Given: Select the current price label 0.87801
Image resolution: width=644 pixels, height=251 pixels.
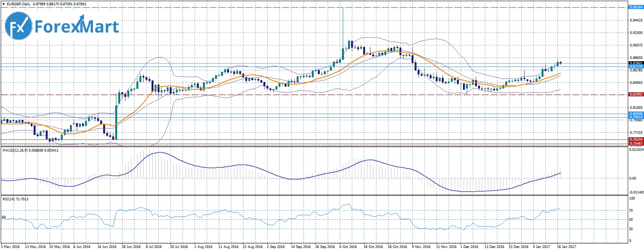Looking at the screenshot, I should pyautogui.click(x=636, y=63).
